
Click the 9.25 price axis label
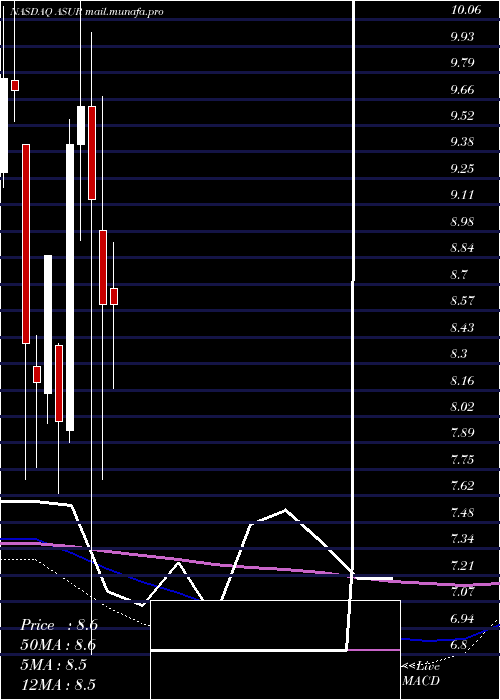tap(462, 169)
